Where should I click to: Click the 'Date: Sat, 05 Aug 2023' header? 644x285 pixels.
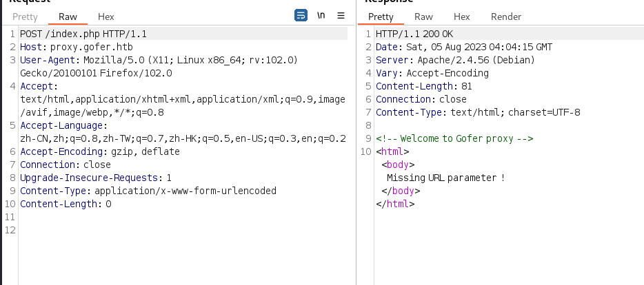click(x=464, y=47)
